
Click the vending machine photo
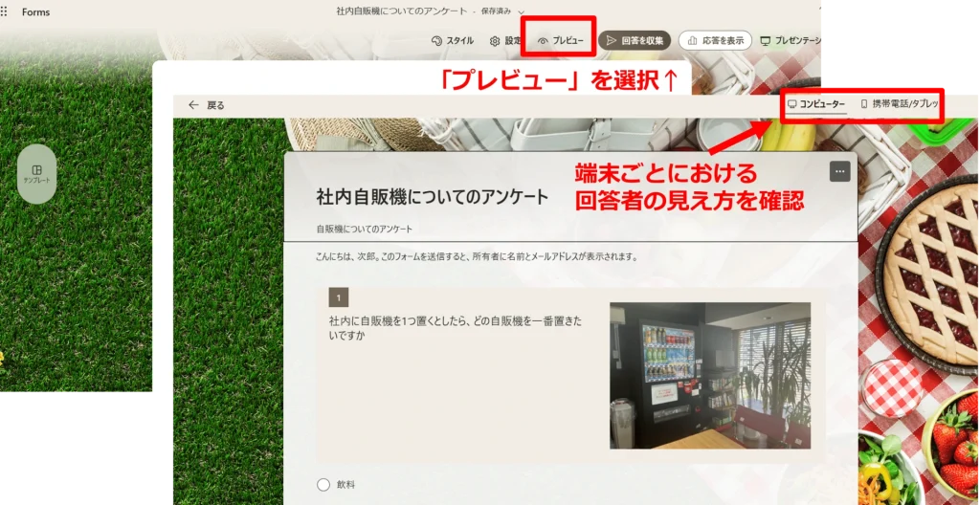coord(710,376)
